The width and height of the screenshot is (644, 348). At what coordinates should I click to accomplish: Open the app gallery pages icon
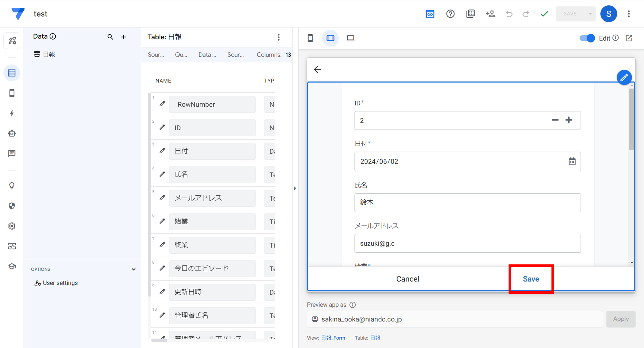tap(470, 14)
